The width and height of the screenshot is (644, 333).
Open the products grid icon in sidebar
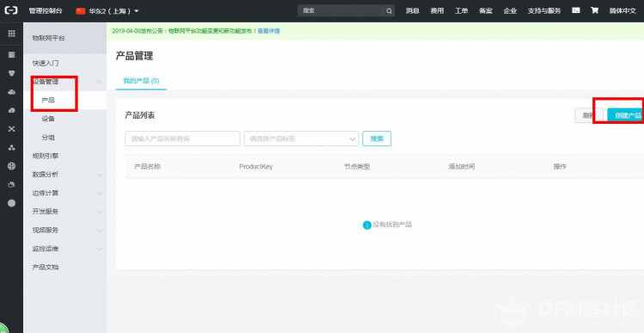11,34
